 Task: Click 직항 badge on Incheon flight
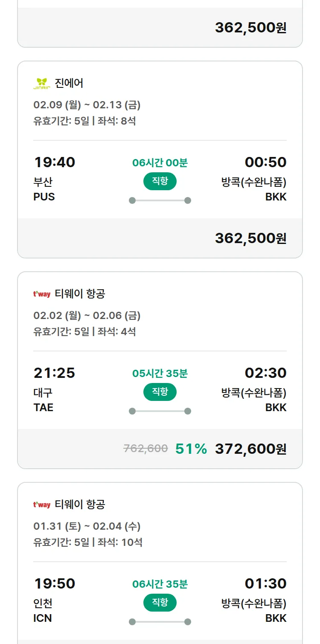160,603
